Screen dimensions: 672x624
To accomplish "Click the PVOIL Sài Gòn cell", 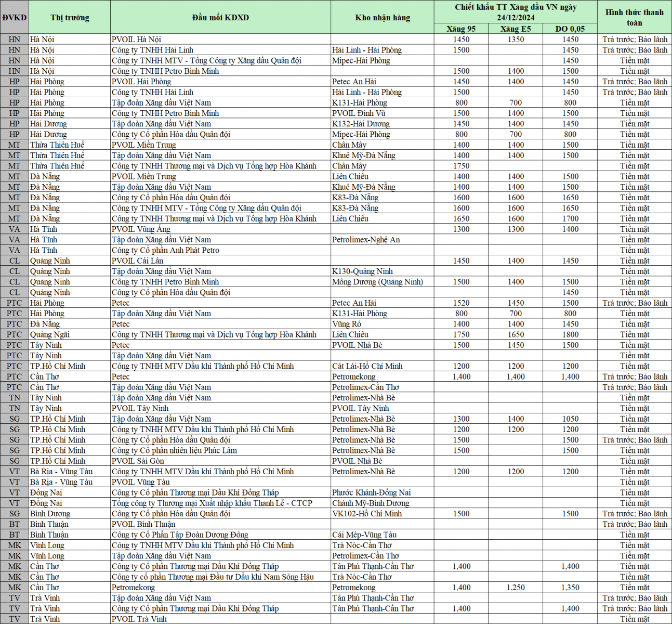I will [220, 461].
